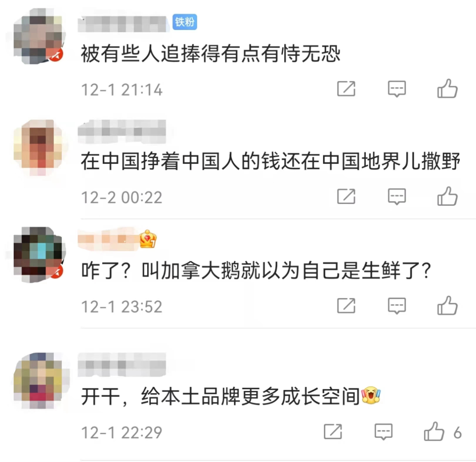Reply to the comment posted at 12-1 22:29

click(383, 432)
